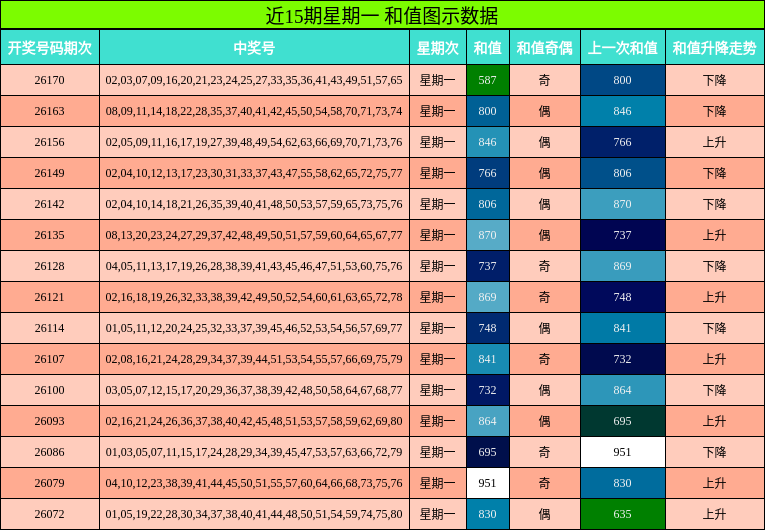Click winning numbers starting 01,05,11,12 in row 26114

pos(254,328)
